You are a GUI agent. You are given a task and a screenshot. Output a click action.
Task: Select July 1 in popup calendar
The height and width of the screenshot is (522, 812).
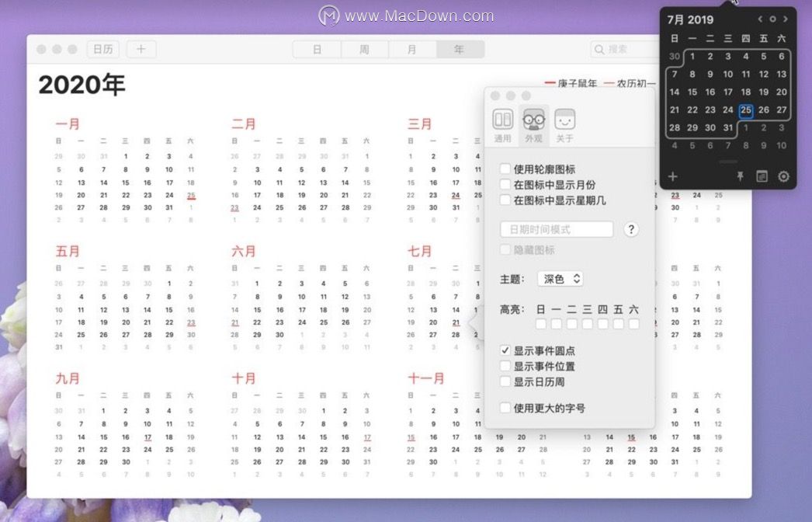coord(692,57)
